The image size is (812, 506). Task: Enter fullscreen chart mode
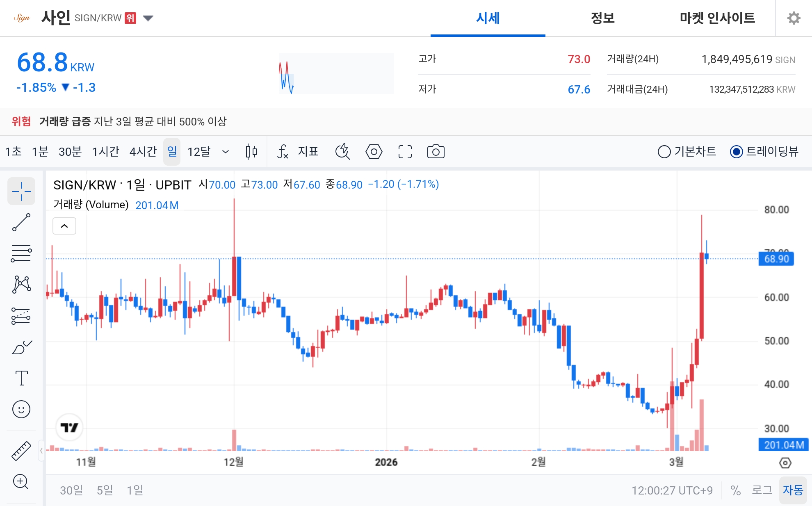(x=405, y=152)
